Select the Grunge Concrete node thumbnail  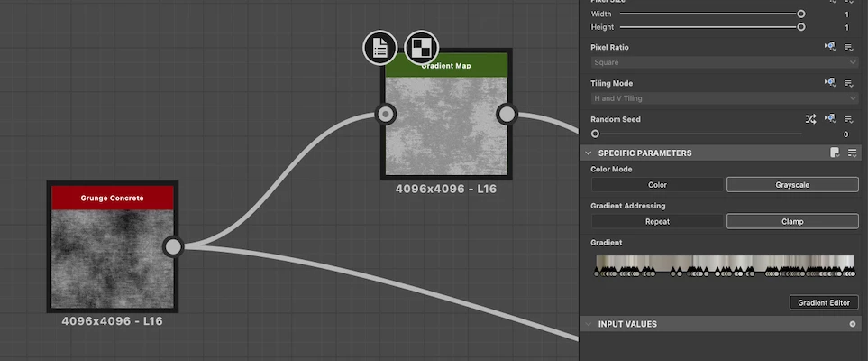(x=113, y=258)
